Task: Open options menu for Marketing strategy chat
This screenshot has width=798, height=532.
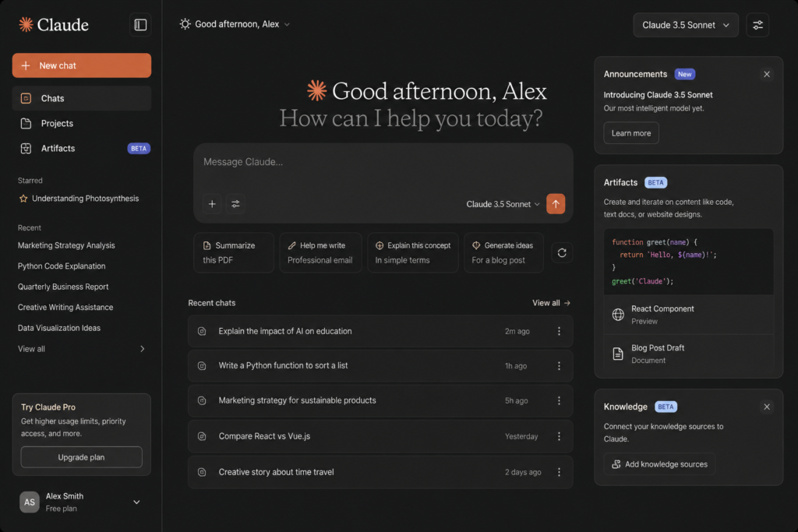Action: (x=559, y=401)
